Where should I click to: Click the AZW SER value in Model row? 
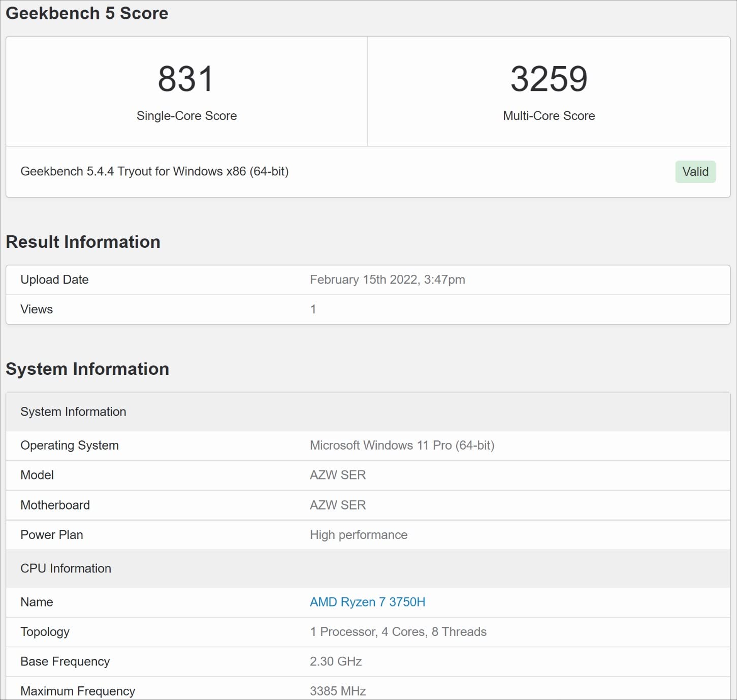click(338, 475)
